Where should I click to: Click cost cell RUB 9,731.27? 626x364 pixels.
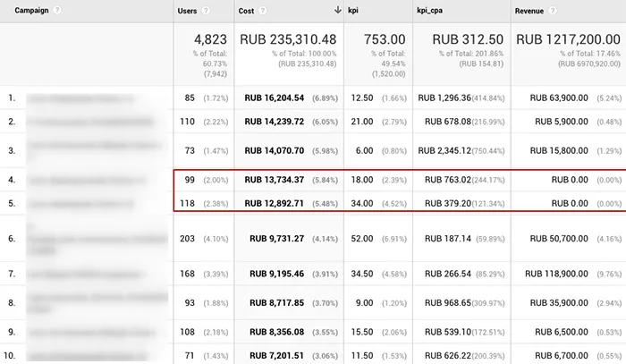click(276, 239)
